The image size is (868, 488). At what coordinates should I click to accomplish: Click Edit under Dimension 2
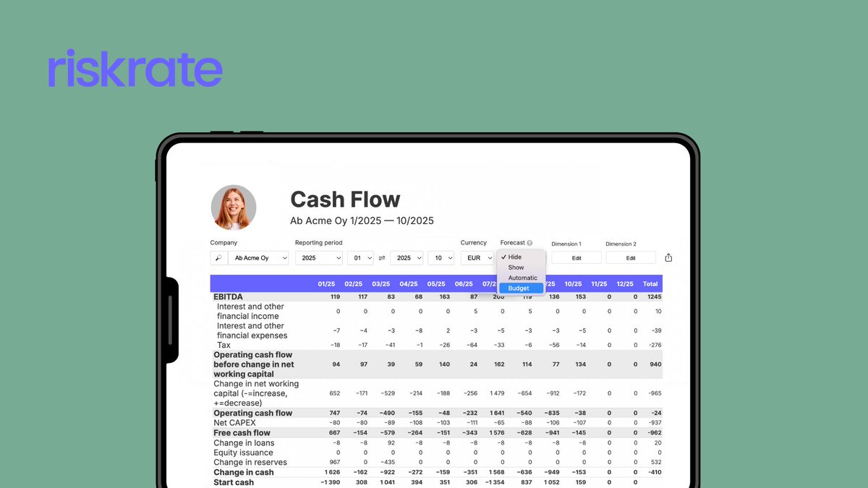(x=630, y=257)
